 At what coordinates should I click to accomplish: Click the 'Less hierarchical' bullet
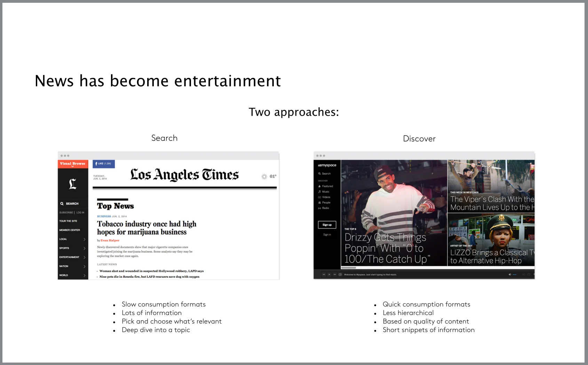pos(408,313)
